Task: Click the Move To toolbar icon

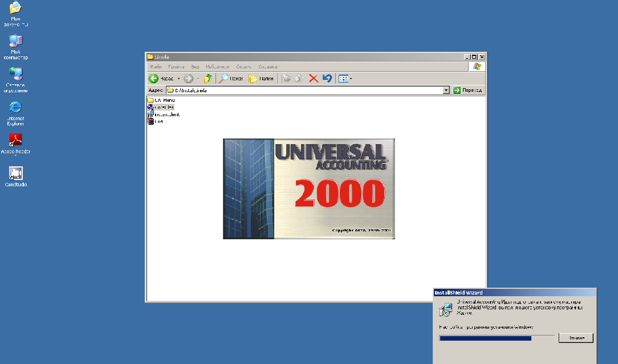Action: pos(286,79)
